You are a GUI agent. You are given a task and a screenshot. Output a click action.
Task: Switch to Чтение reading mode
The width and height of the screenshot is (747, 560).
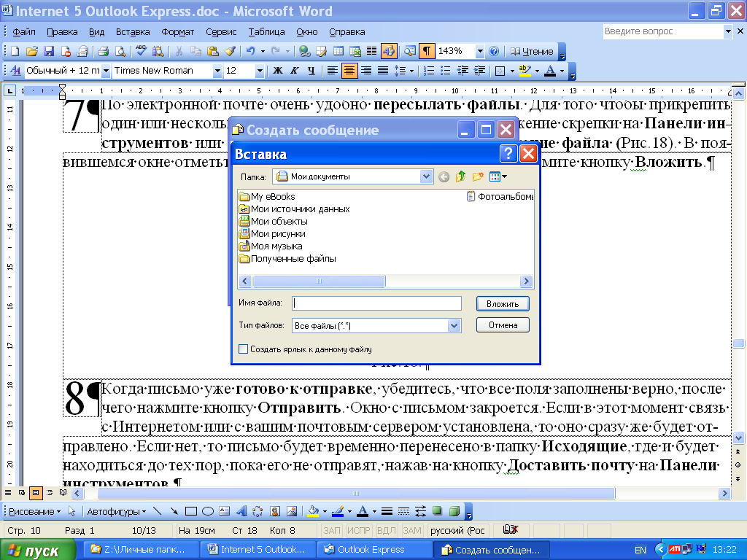532,51
